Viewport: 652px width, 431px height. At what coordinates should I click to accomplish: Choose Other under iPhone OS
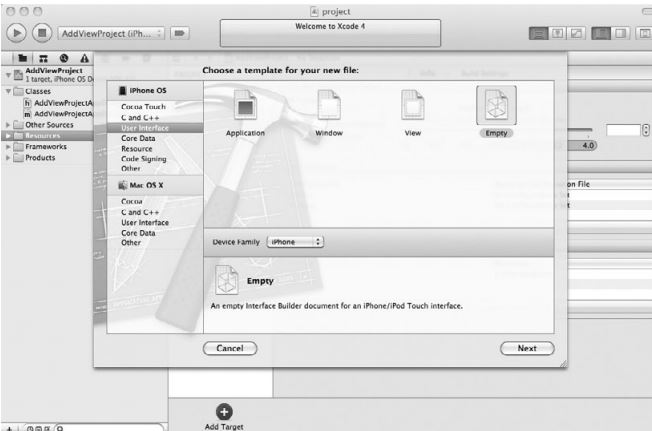coord(131,168)
